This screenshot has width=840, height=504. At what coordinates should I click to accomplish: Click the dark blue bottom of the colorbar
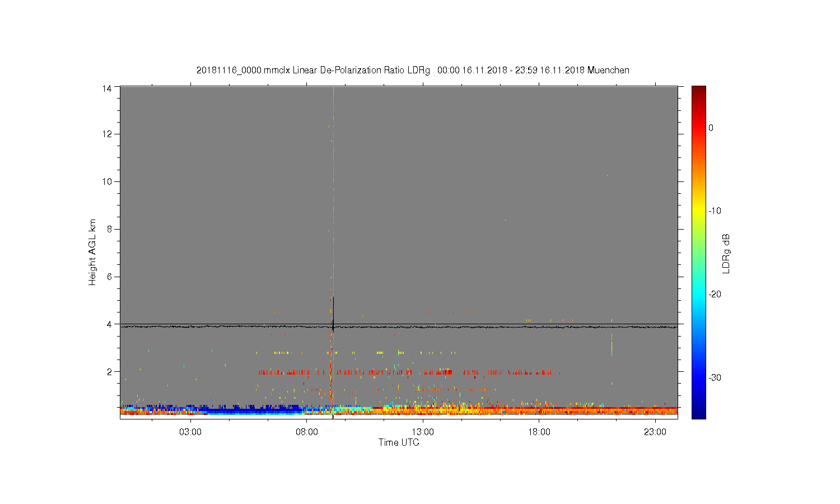698,413
